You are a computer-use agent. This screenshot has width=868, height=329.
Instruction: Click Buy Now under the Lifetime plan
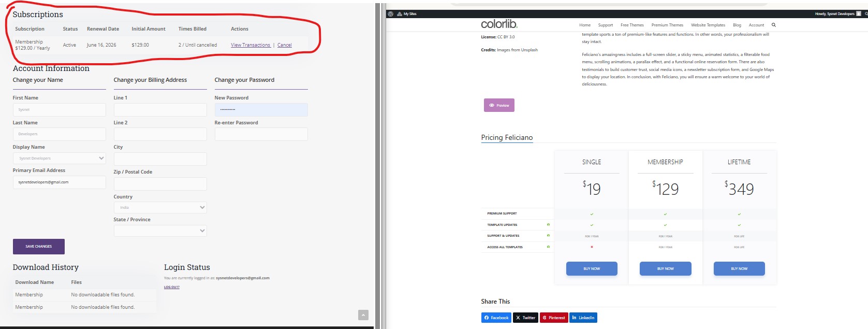(x=739, y=268)
